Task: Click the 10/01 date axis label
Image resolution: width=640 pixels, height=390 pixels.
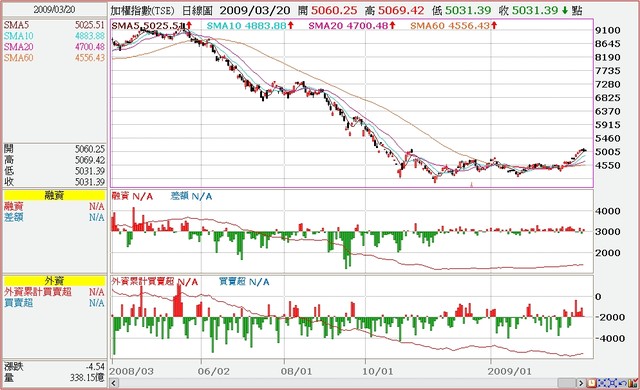Action: point(378,371)
